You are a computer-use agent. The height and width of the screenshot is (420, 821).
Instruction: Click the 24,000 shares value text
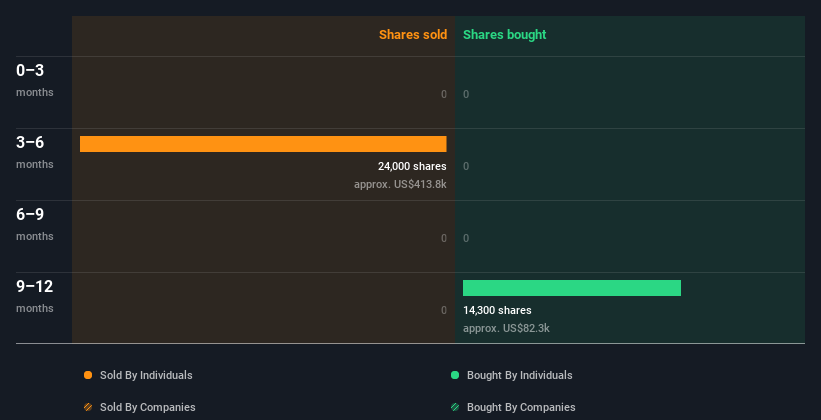pyautogui.click(x=412, y=166)
